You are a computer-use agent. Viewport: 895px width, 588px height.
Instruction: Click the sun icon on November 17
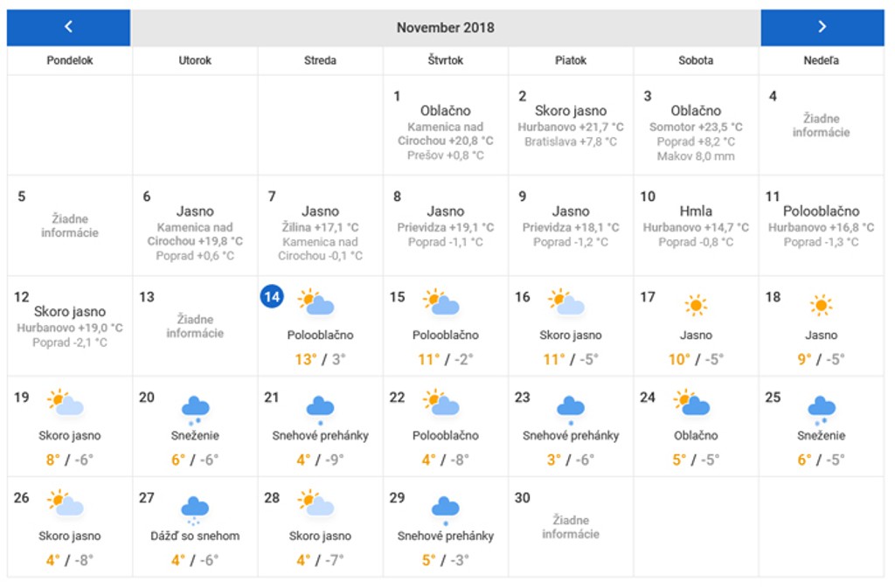(x=696, y=305)
